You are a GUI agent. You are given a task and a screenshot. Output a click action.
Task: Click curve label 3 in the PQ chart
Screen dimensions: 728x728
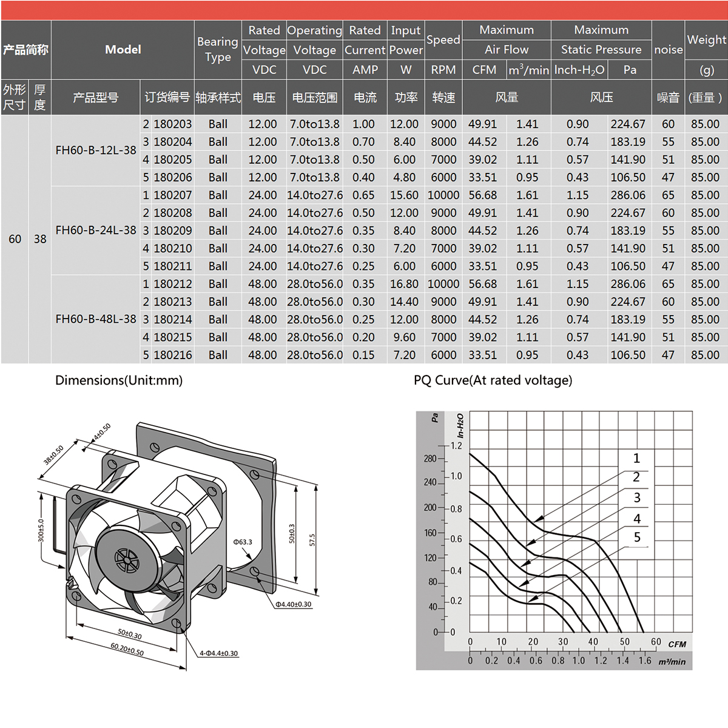[x=637, y=498]
